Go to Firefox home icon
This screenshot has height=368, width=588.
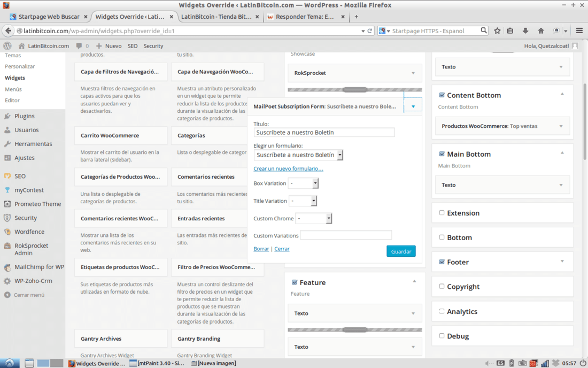click(x=541, y=31)
